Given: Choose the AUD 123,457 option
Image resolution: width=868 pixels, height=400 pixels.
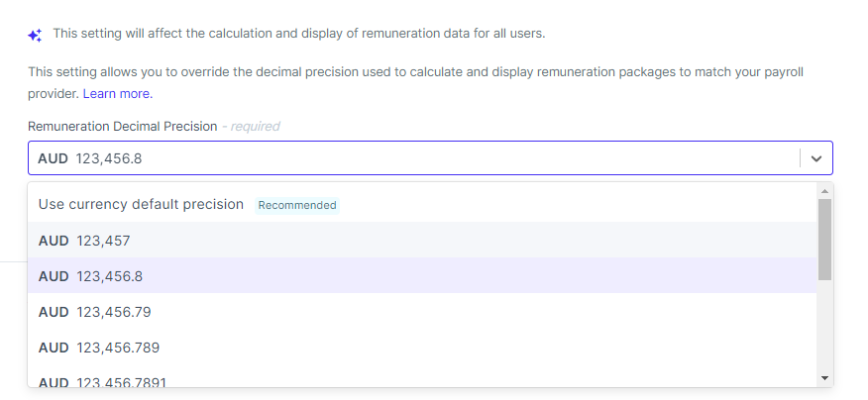Looking at the screenshot, I should click(422, 241).
